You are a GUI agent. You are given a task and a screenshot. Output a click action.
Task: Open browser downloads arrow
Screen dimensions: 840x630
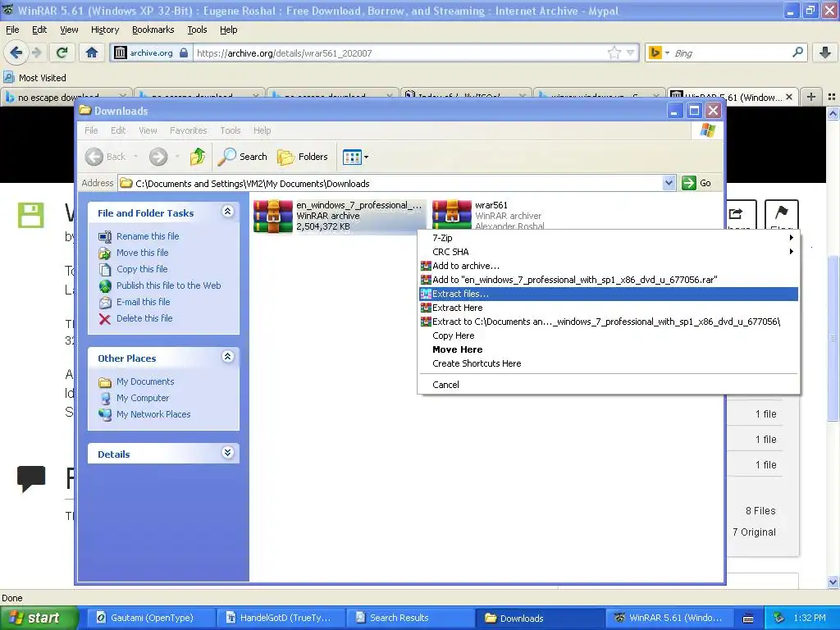[825, 52]
